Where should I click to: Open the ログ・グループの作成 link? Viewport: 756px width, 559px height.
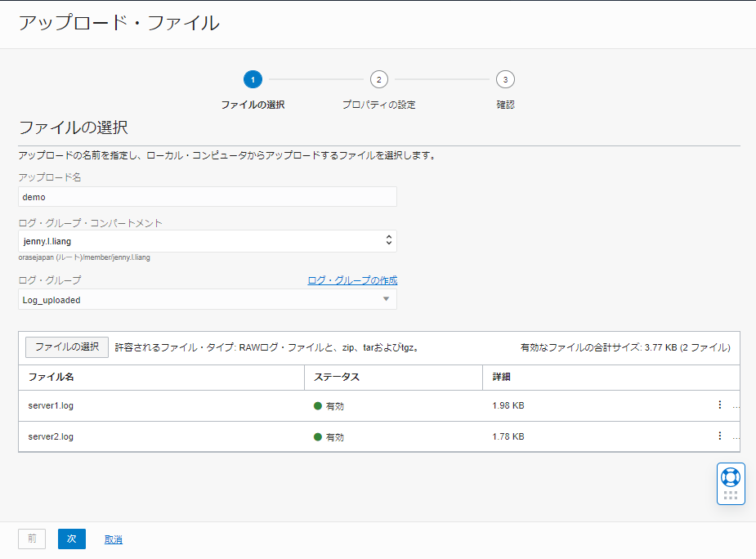point(351,279)
